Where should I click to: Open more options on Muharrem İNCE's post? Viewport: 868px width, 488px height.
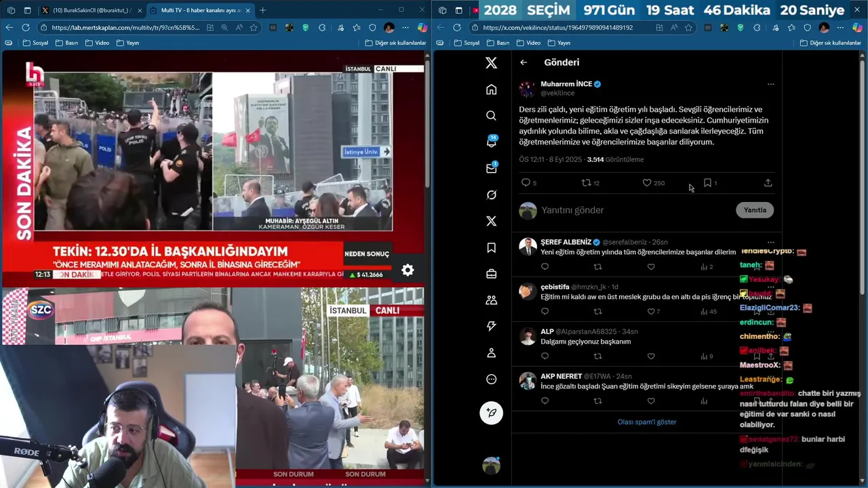tap(770, 85)
